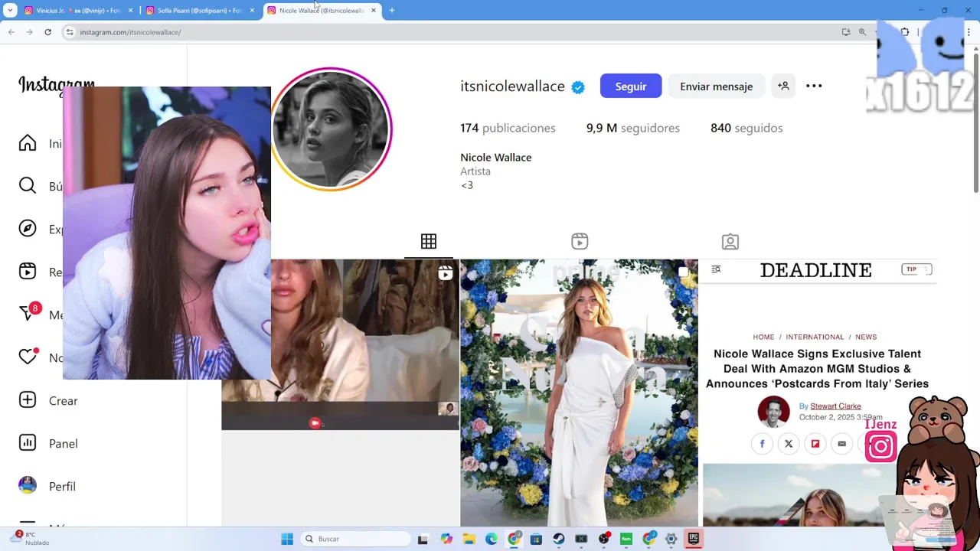
Task: Open Perfil avatar in sidebar
Action: coord(28,486)
